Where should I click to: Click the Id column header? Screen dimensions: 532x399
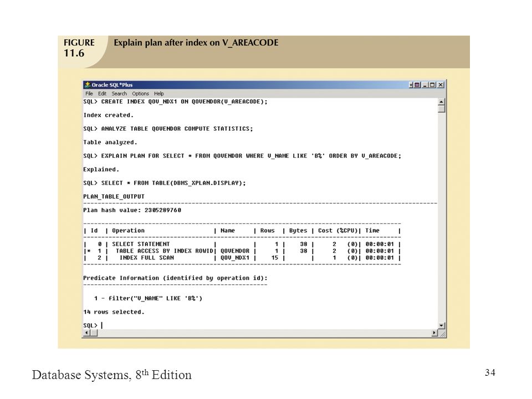[x=94, y=231]
